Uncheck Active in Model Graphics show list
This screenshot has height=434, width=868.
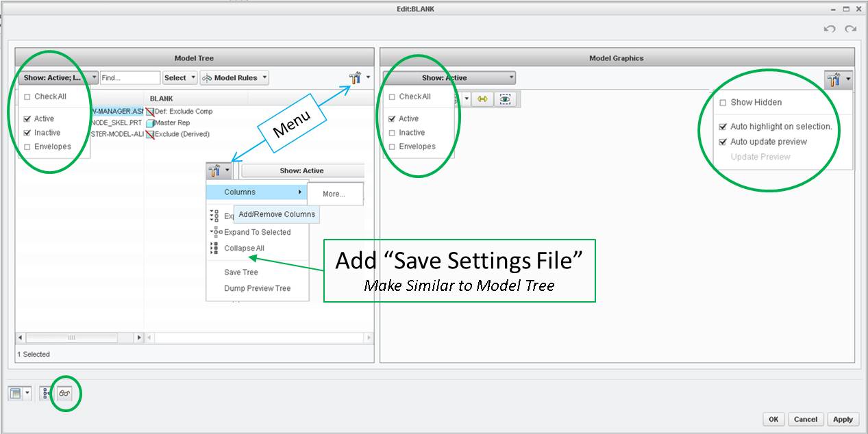[x=392, y=119]
